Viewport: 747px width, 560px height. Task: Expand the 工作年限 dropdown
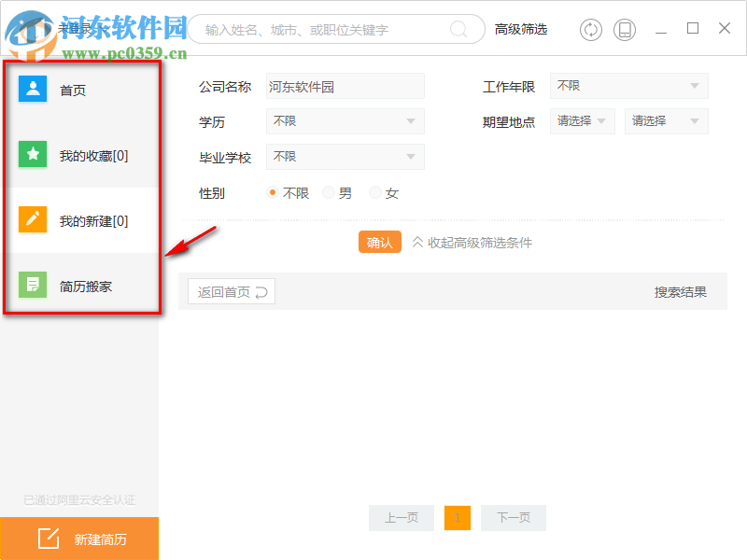coord(628,85)
